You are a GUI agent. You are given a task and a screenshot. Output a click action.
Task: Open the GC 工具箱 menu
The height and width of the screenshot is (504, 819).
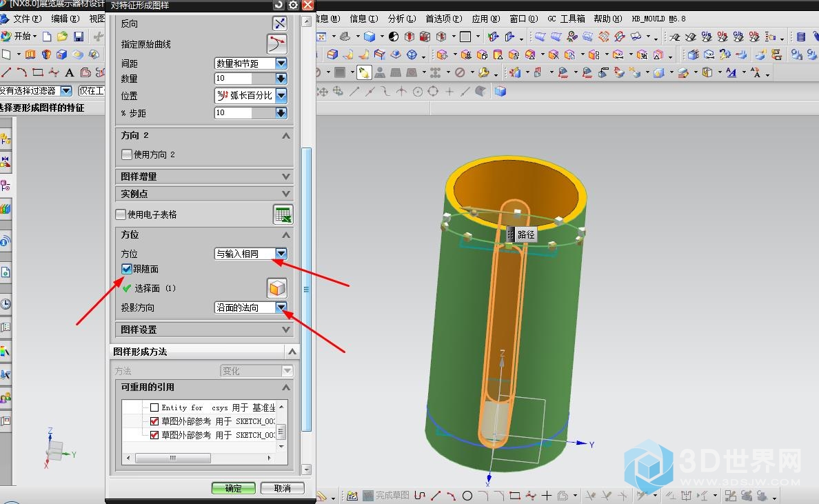[566, 19]
